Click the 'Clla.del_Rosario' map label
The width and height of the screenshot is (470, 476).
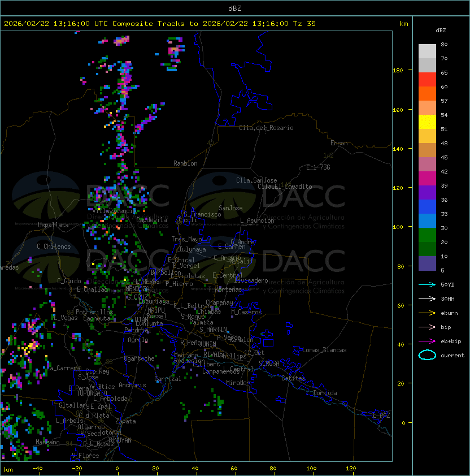pos(266,128)
